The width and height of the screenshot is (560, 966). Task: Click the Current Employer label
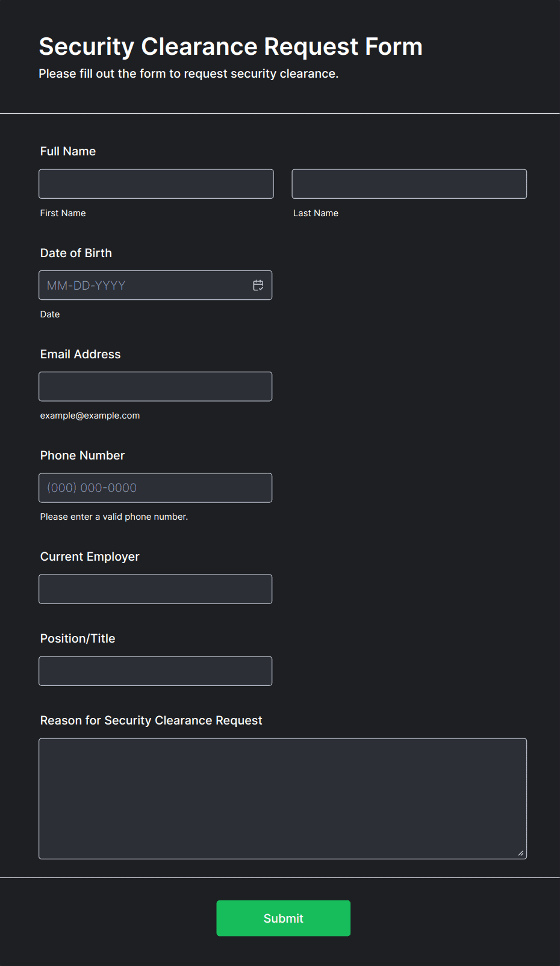pyautogui.click(x=90, y=556)
